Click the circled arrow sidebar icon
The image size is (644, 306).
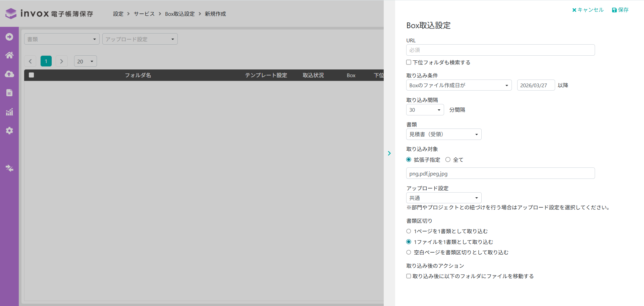9,37
